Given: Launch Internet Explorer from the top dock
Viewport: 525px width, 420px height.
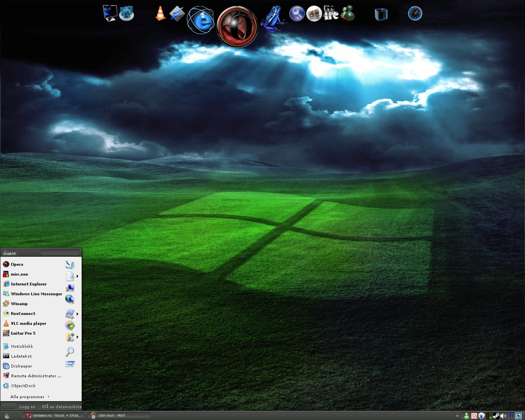Looking at the screenshot, I should pyautogui.click(x=201, y=20).
